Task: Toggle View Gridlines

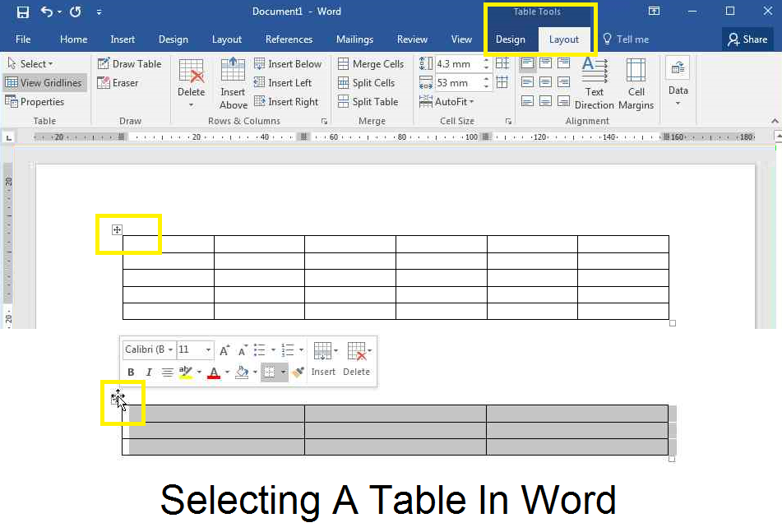Action: point(44,82)
